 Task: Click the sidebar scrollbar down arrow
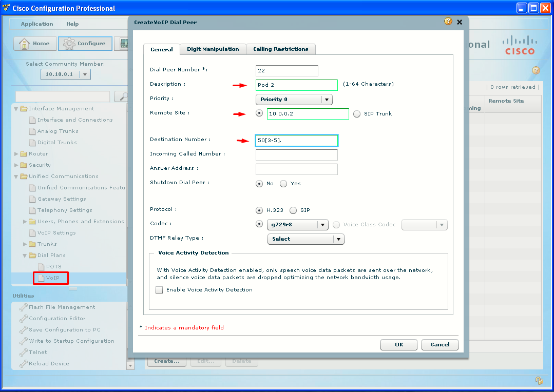(x=130, y=365)
